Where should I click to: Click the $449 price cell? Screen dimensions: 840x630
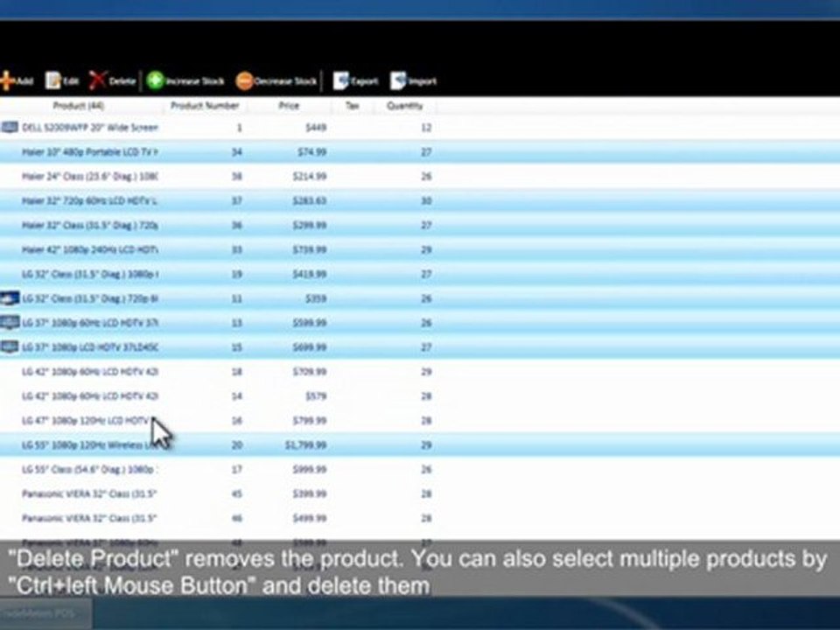pos(316,128)
